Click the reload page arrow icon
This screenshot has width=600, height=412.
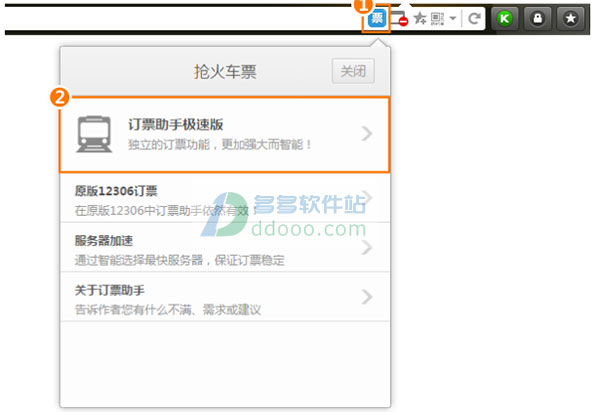(x=474, y=18)
